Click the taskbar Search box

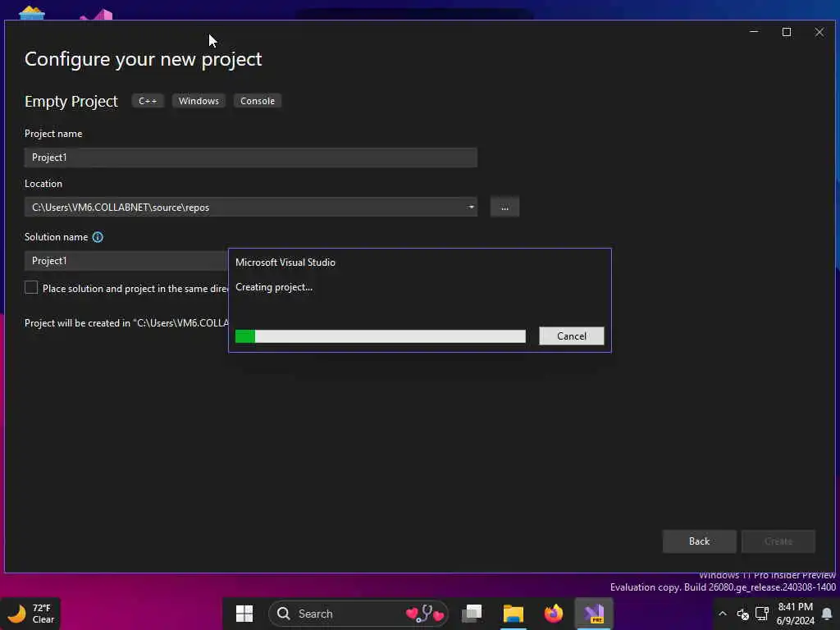pyautogui.click(x=358, y=614)
